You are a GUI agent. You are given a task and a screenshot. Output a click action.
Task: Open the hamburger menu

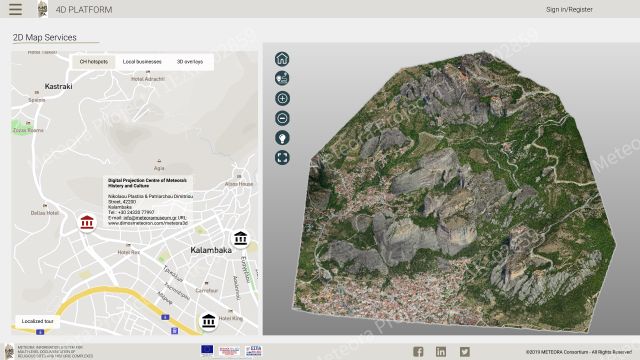(16, 9)
